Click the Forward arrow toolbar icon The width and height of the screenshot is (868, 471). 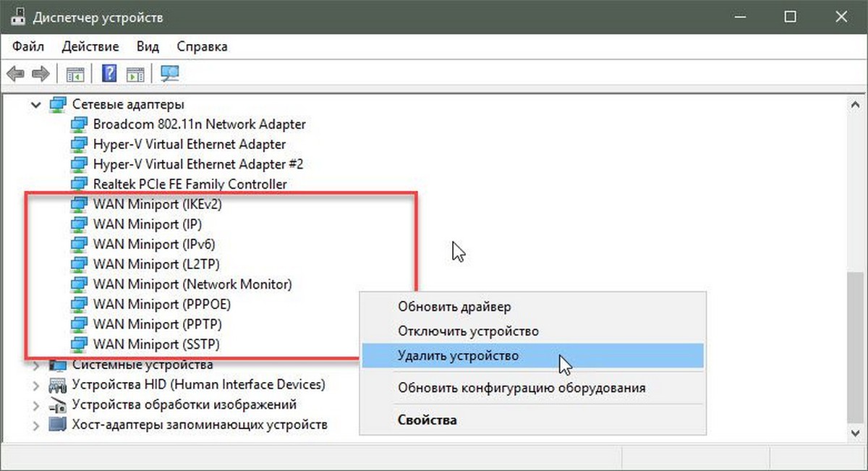(41, 73)
